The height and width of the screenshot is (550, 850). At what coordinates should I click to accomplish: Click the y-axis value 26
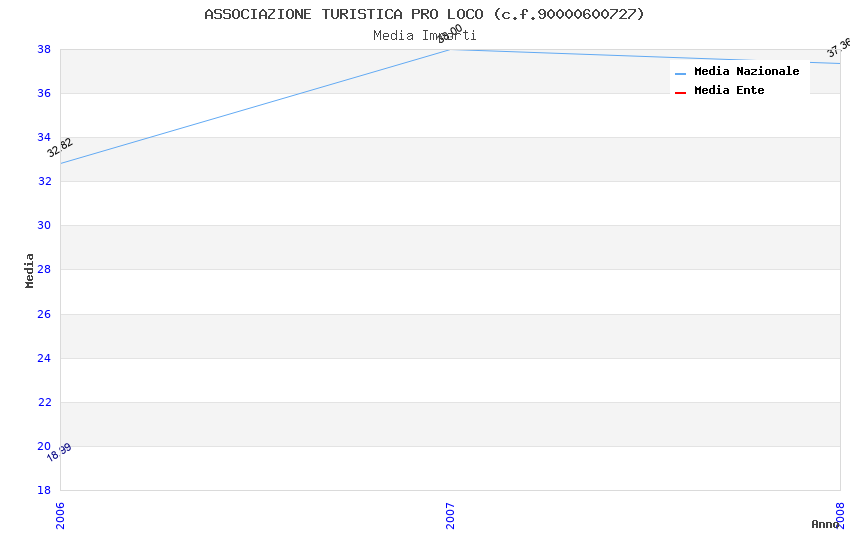[44, 314]
